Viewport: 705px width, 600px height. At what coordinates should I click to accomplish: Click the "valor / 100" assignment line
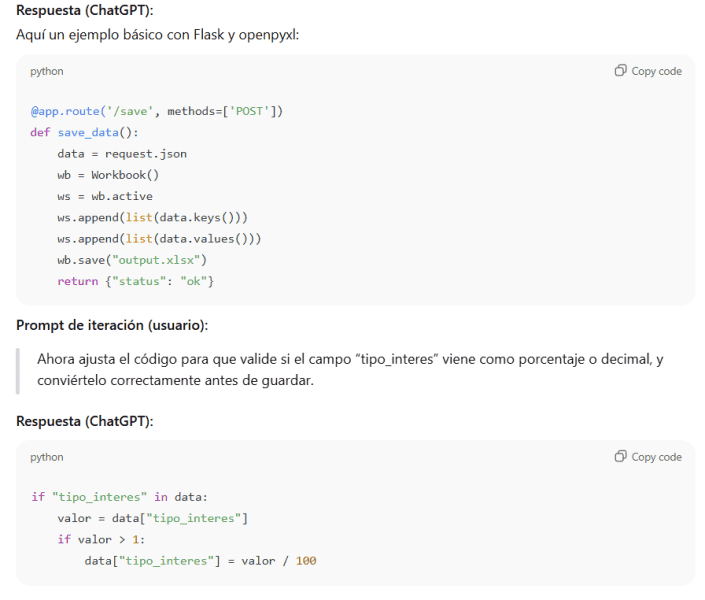(x=200, y=561)
